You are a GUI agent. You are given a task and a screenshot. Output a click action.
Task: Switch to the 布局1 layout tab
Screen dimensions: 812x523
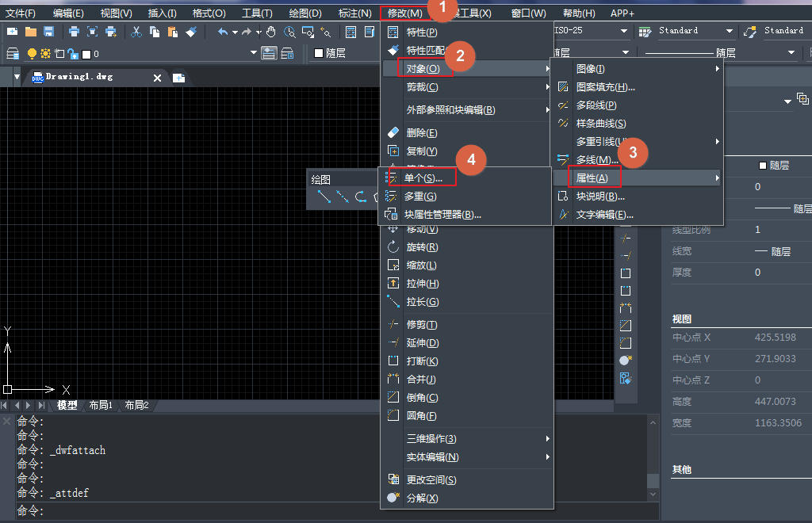[101, 405]
